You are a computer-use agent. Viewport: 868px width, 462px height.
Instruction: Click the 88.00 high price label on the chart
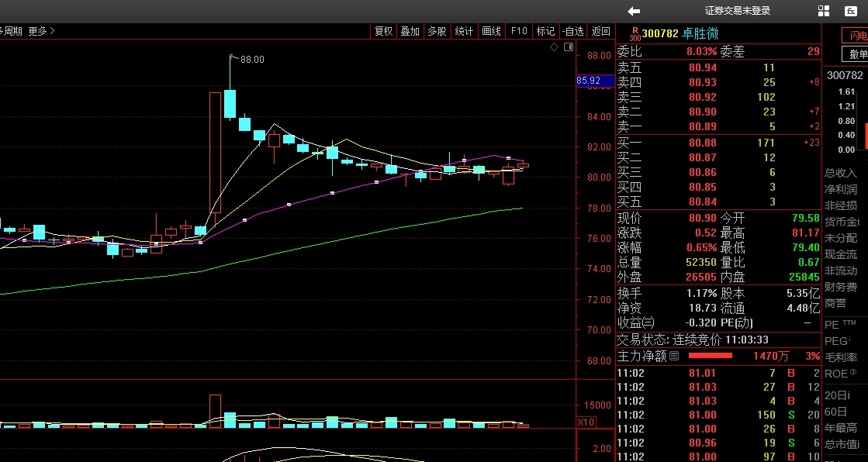[x=252, y=60]
